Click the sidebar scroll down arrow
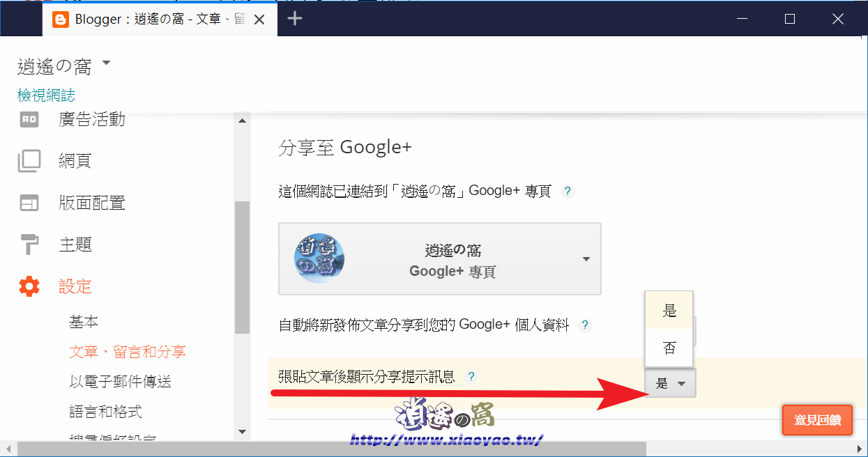The width and height of the screenshot is (868, 457). coord(242,431)
